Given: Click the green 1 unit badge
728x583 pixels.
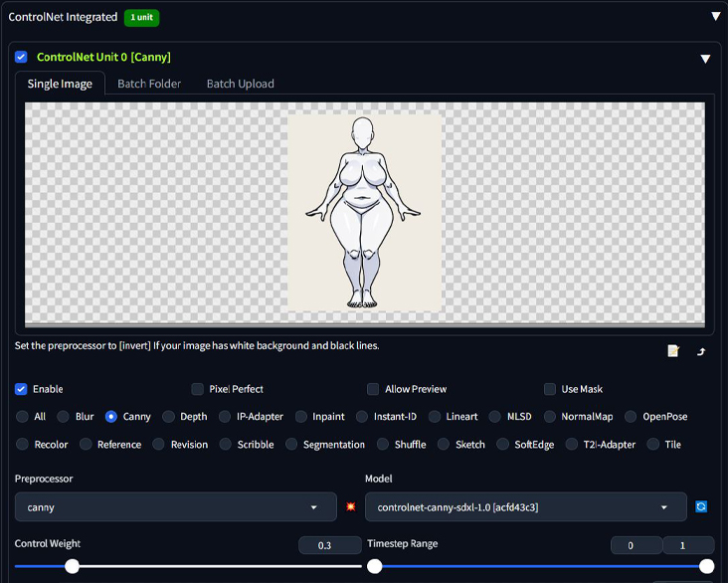Looking at the screenshot, I should [141, 18].
